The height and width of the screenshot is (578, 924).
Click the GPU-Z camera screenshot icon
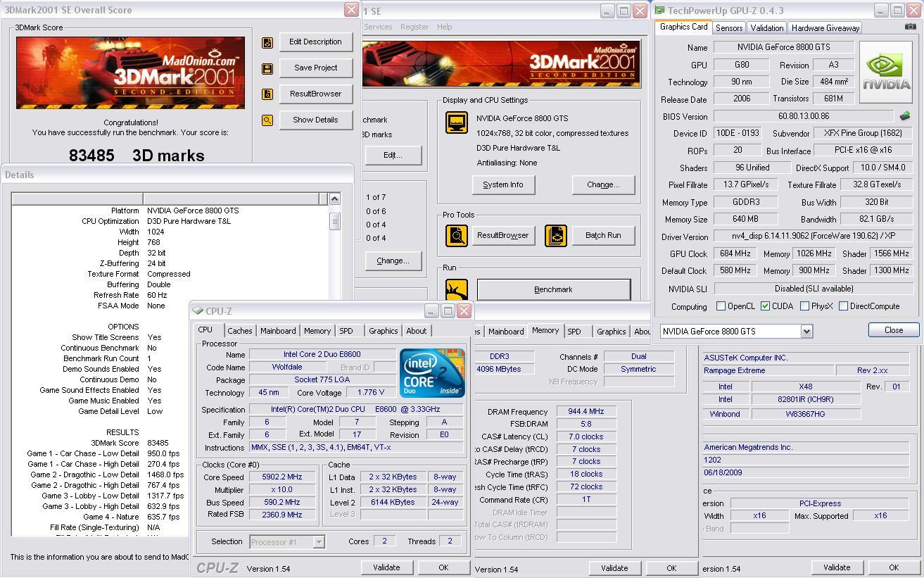(x=911, y=27)
